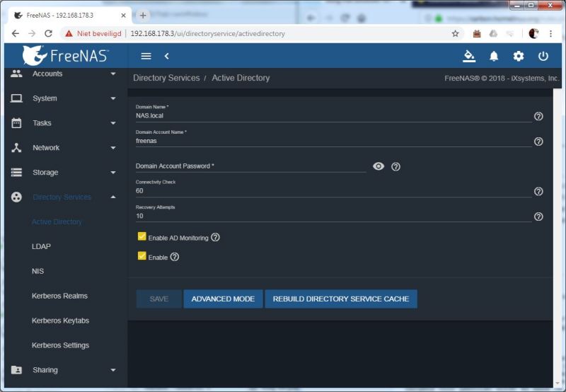Viewport: 566px width, 392px height.
Task: Click the Accounts people icon
Action: pos(16,74)
